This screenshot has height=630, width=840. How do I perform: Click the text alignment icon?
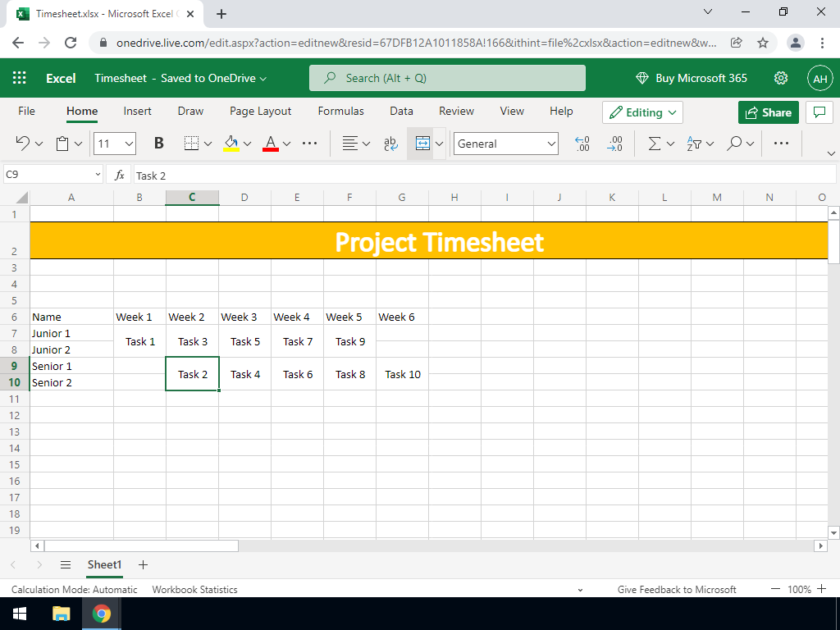pos(349,143)
